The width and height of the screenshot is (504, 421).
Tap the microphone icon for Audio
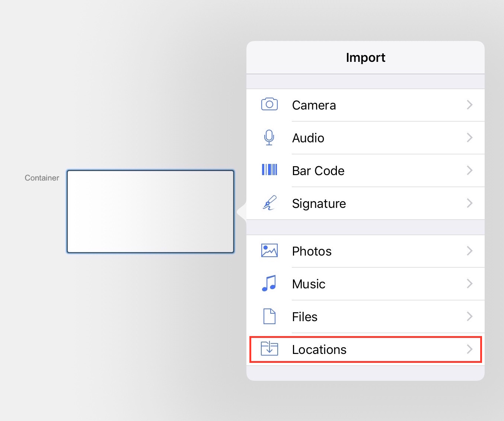269,137
